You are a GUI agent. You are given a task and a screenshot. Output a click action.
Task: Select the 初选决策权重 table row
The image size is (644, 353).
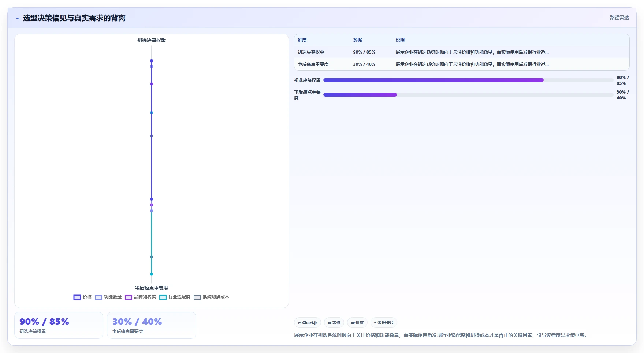462,52
